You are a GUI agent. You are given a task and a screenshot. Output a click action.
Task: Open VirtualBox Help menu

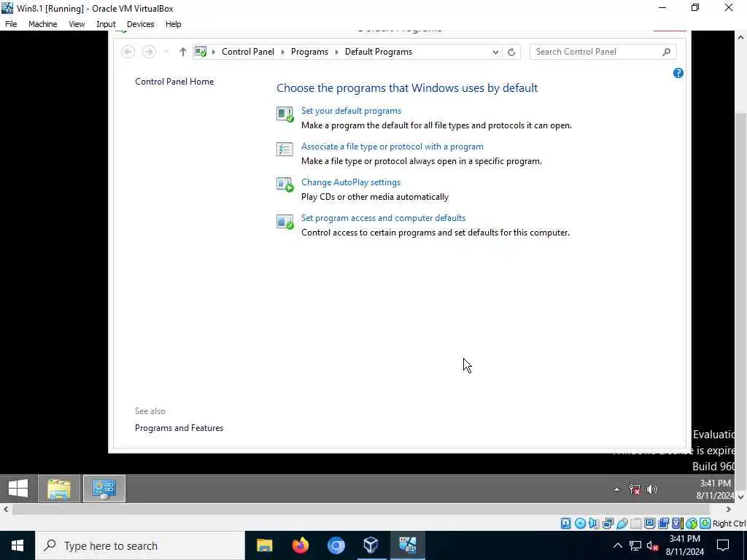(174, 24)
